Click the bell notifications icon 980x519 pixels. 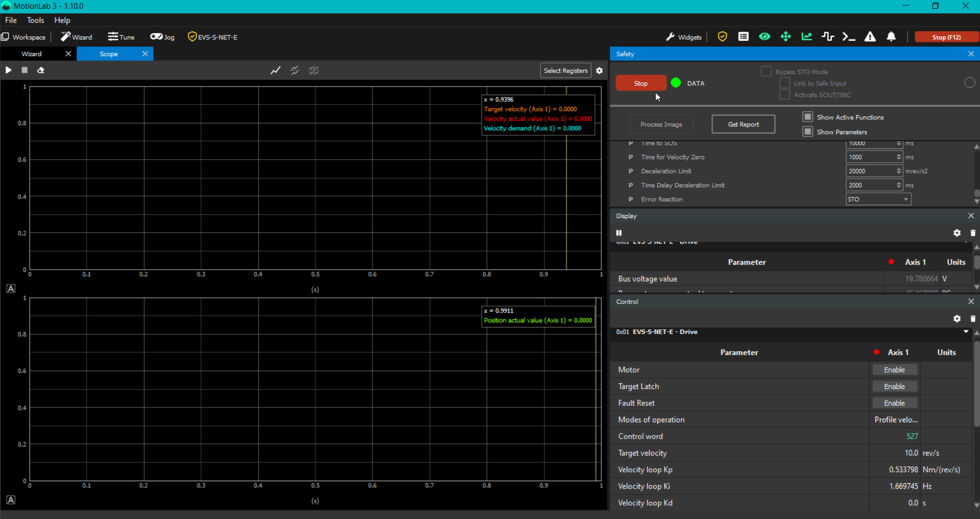coord(891,37)
